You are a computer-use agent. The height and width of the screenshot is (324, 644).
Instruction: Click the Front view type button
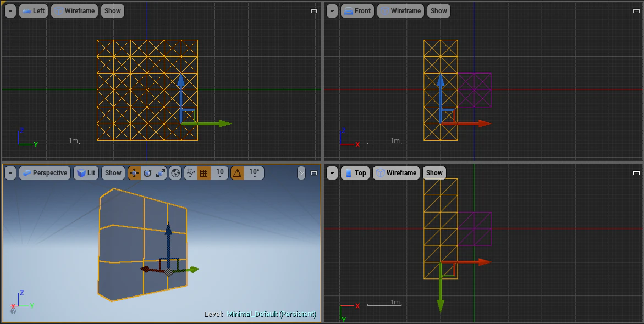[357, 10]
